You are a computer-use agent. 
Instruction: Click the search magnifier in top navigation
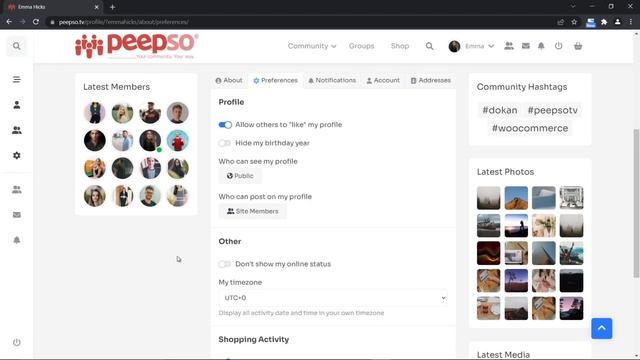pyautogui.click(x=429, y=46)
